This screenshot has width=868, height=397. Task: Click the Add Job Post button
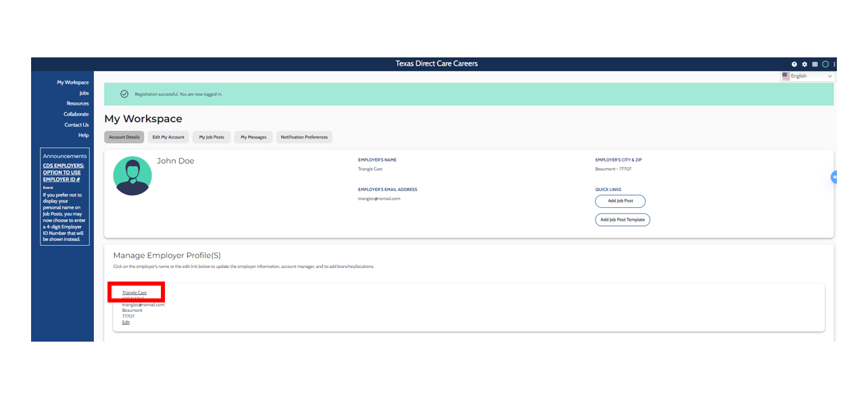pyautogui.click(x=620, y=201)
